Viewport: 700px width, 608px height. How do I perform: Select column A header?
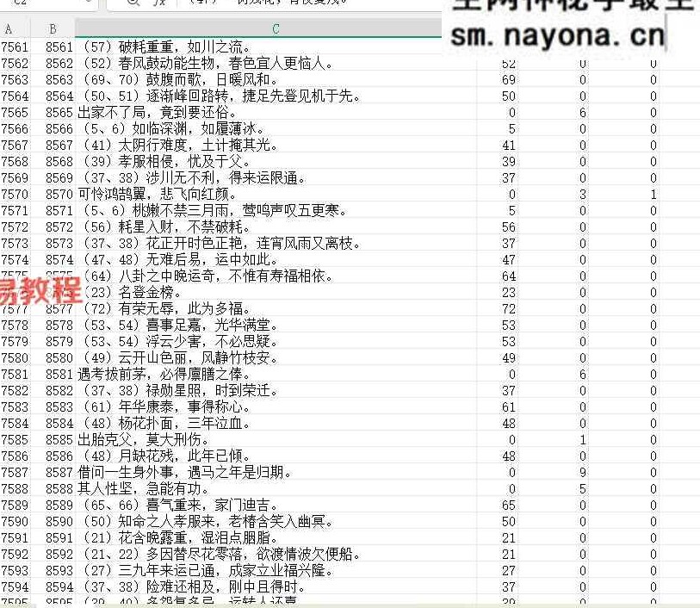pos(9,29)
